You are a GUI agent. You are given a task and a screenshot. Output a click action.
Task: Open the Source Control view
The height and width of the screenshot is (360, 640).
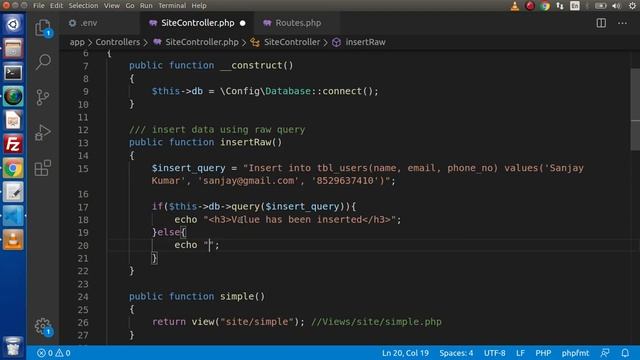tap(43, 97)
